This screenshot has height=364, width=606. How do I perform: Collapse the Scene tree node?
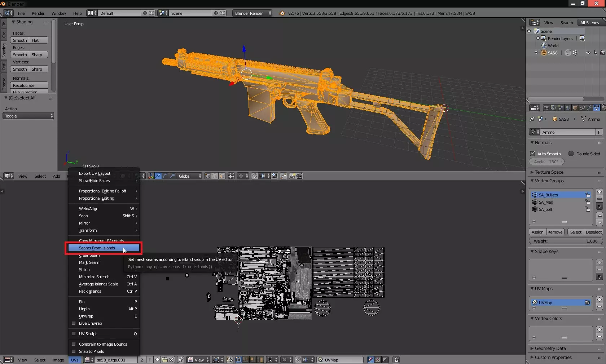coord(529,31)
